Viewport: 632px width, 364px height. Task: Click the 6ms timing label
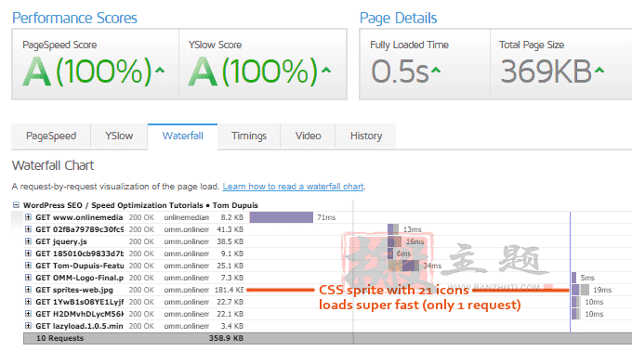point(403,253)
